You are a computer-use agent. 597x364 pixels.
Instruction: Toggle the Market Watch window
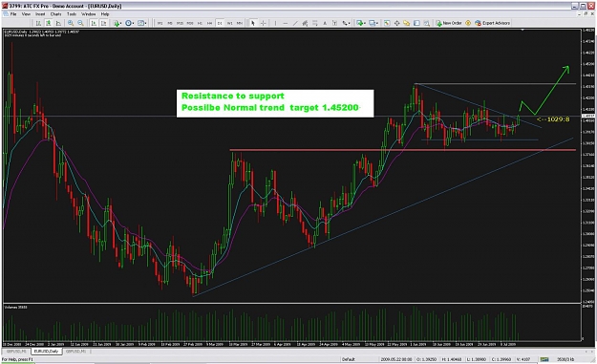pyautogui.click(x=387, y=23)
